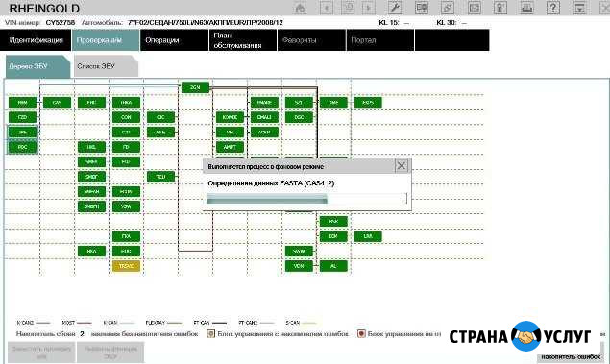This screenshot has width=610, height=364.
Task: Switch to the Список ЭБУ subtab
Action: pos(106,66)
